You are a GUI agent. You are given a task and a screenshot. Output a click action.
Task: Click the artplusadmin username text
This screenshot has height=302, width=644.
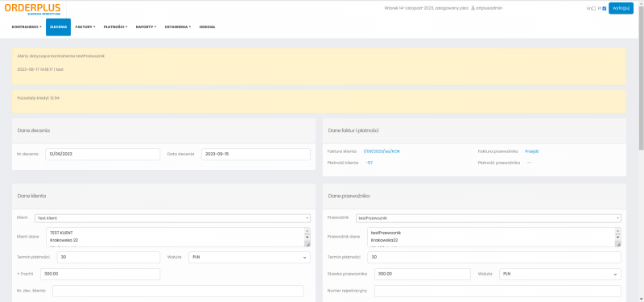tap(489, 8)
